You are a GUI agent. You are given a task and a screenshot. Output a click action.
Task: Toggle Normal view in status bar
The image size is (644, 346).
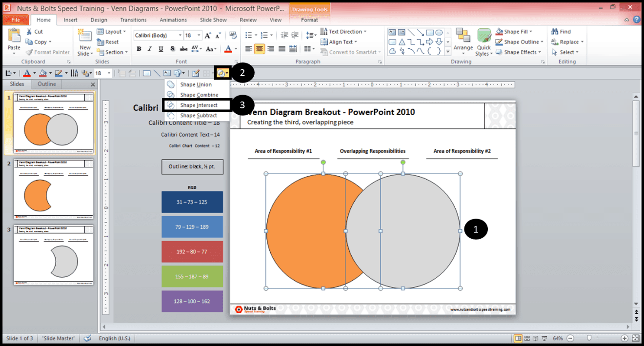coord(518,338)
